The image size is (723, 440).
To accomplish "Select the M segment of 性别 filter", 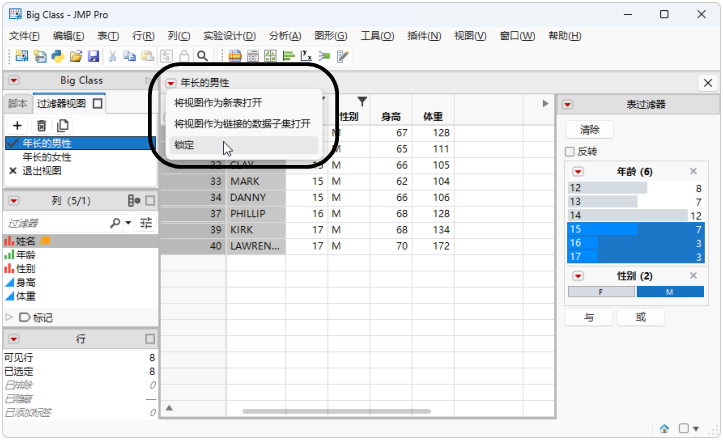I will [x=670, y=291].
